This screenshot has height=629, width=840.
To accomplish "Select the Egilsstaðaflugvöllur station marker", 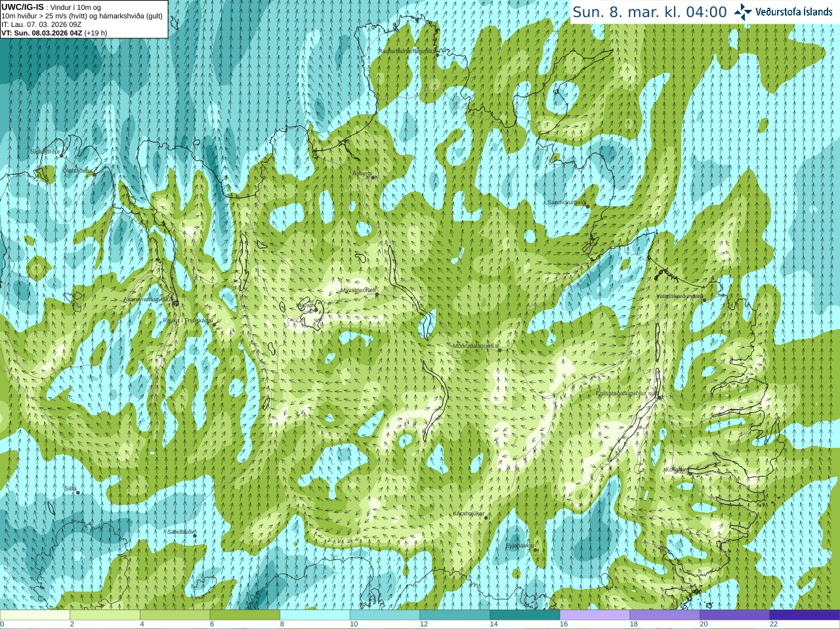I will coord(660,397).
